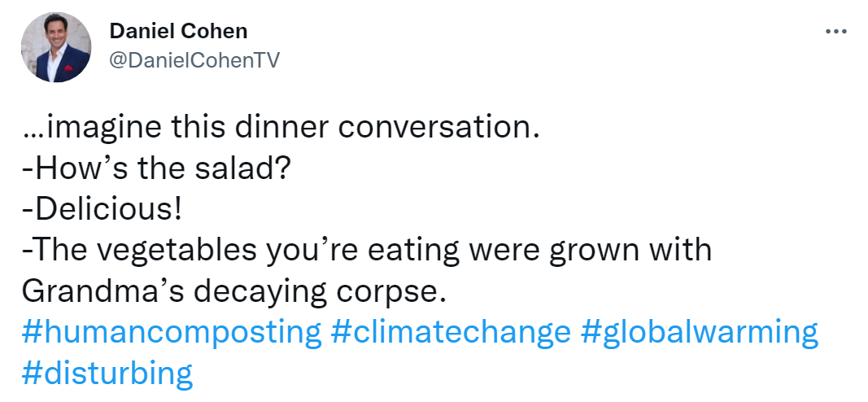Click the line starting "-The vegetables you're"
868x402 pixels.
[x=367, y=250]
